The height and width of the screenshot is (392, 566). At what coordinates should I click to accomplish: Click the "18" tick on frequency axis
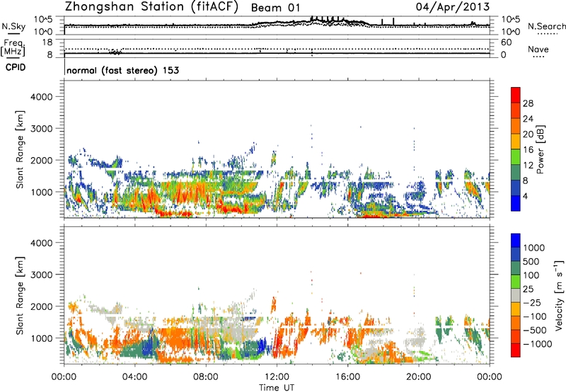click(x=47, y=42)
